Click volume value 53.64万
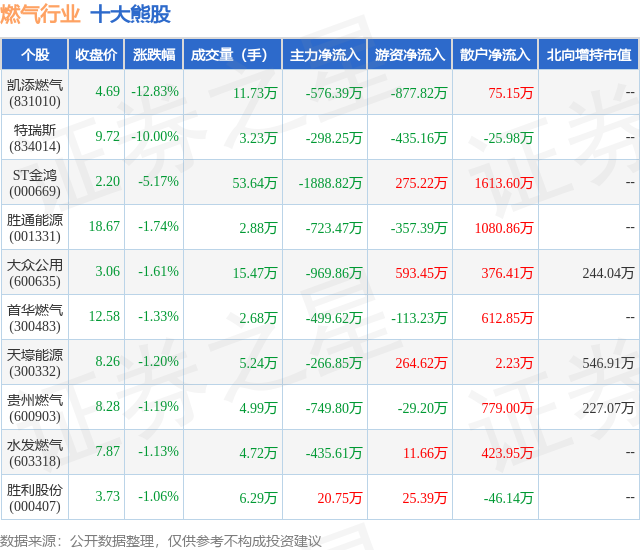640x550 pixels. [255, 183]
